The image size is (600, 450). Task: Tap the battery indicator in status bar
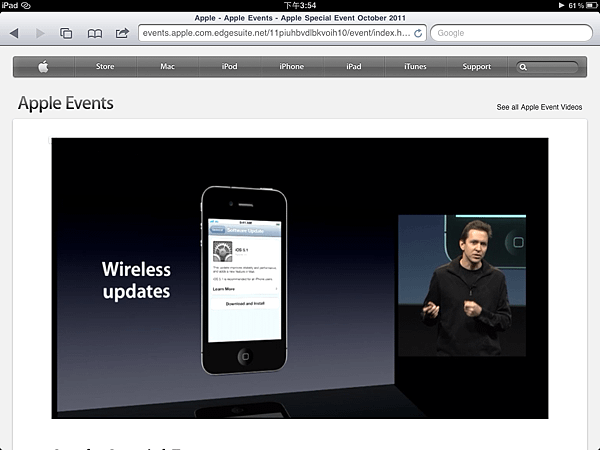click(591, 5)
